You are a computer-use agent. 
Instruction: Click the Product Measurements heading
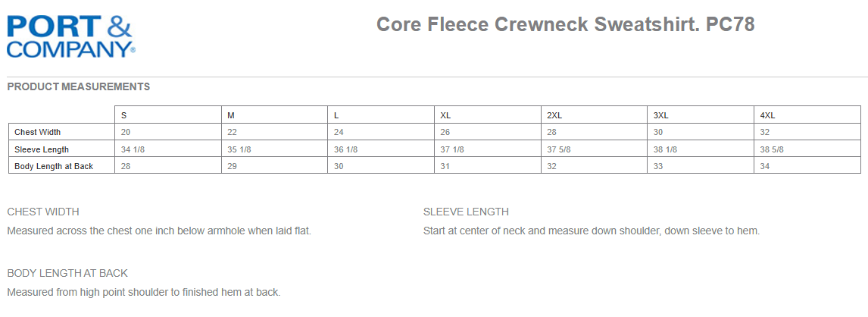click(78, 86)
